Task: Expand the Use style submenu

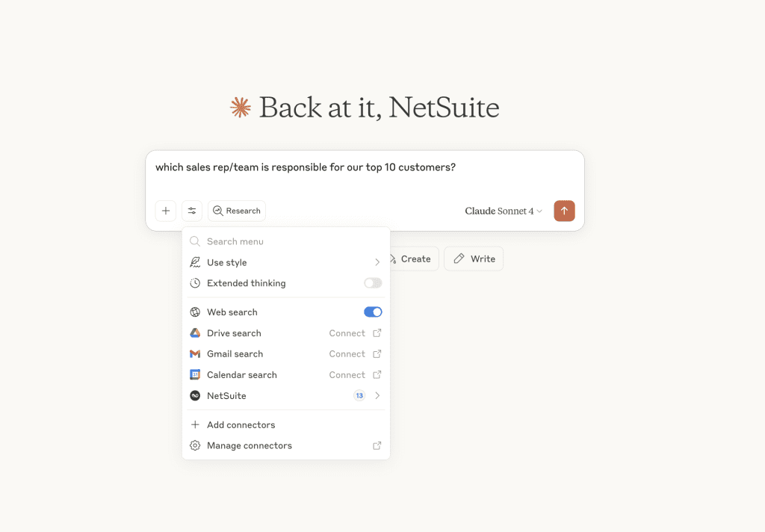Action: tap(377, 262)
